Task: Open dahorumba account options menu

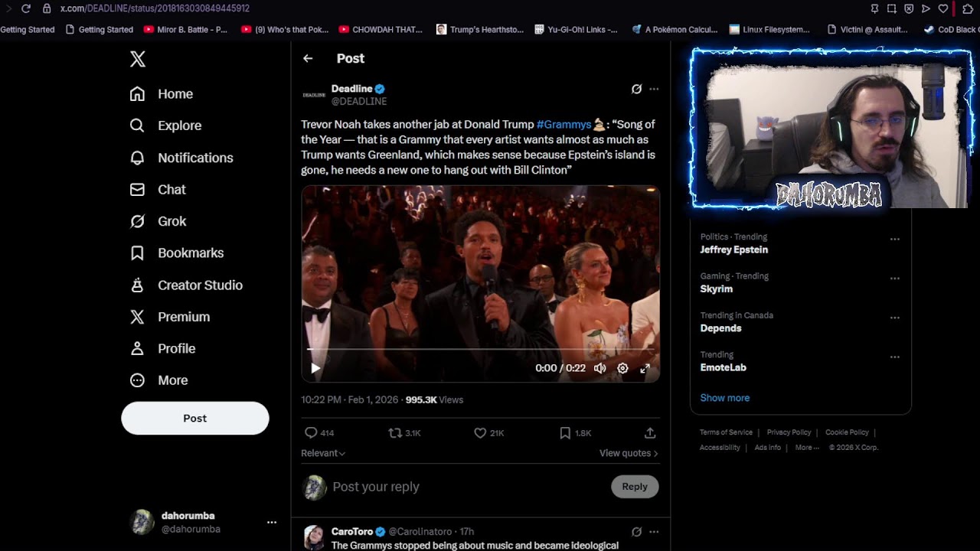Action: tap(272, 522)
